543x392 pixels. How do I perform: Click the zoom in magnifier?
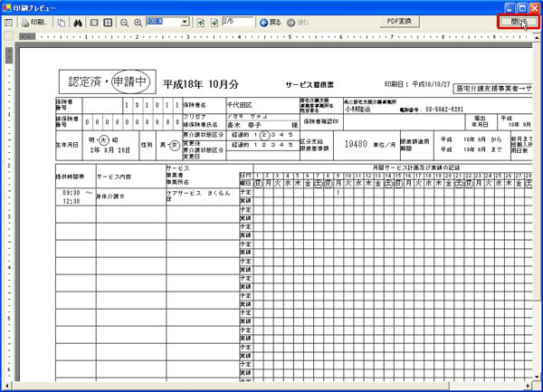tap(138, 23)
